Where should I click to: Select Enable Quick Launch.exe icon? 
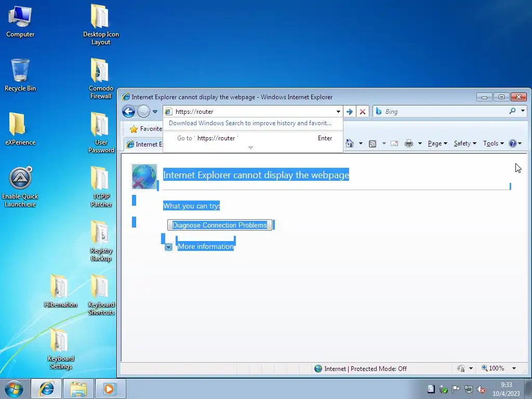[20, 187]
